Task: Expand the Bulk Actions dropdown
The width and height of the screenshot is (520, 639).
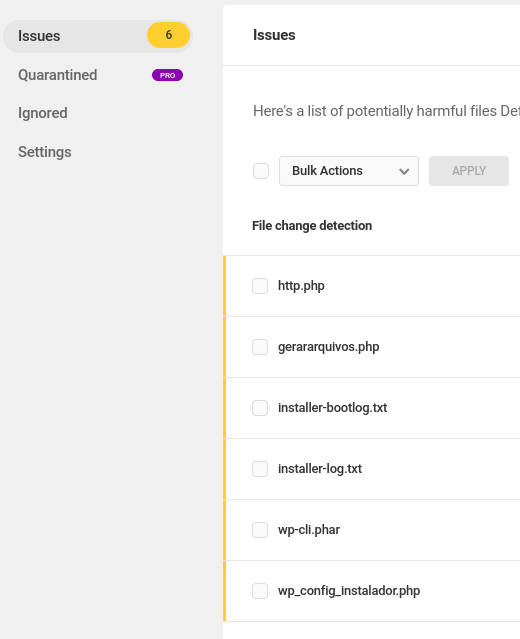Action: [349, 171]
